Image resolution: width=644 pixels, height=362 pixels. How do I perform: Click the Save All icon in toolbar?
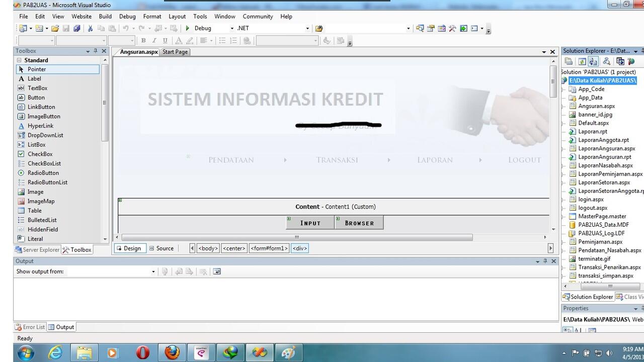76,28
